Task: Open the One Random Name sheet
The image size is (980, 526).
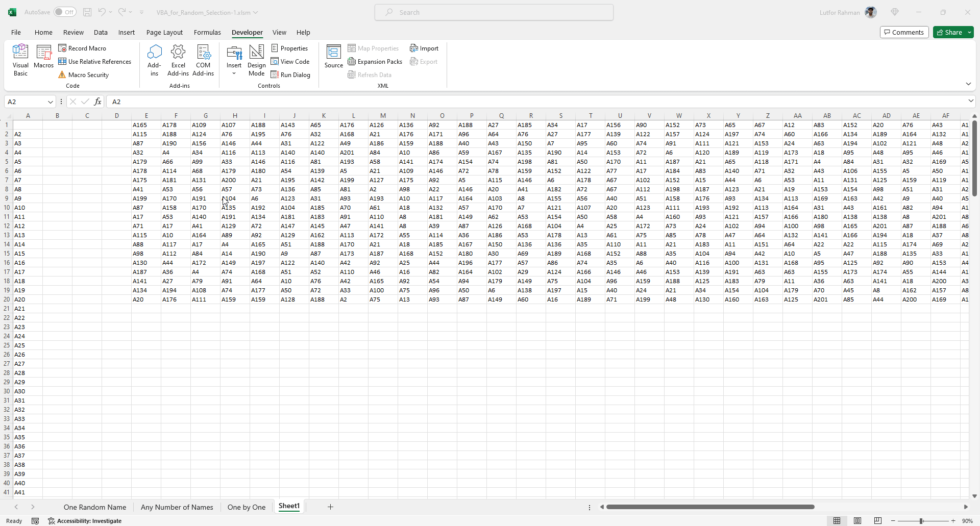Action: (95, 507)
